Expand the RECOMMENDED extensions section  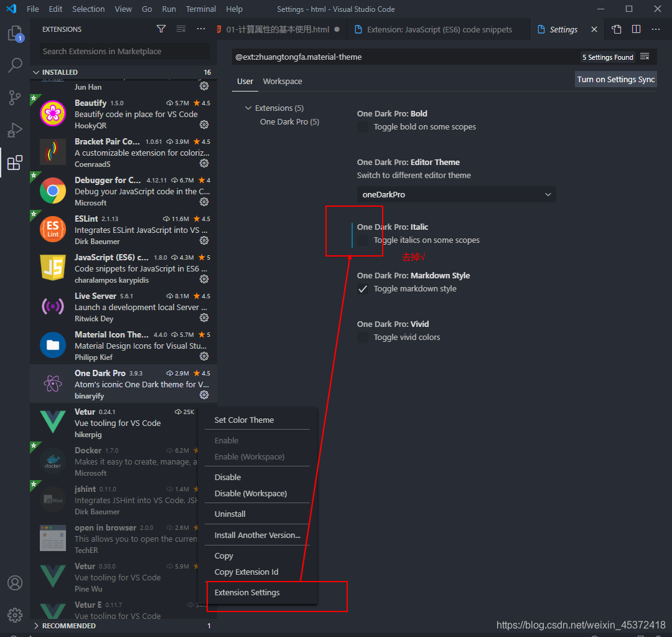click(x=123, y=625)
